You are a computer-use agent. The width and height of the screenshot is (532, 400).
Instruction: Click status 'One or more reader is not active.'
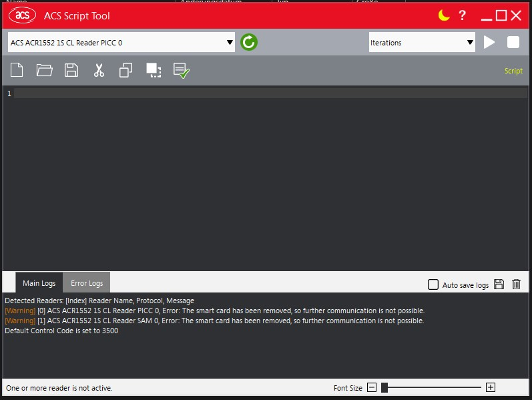tap(59, 388)
